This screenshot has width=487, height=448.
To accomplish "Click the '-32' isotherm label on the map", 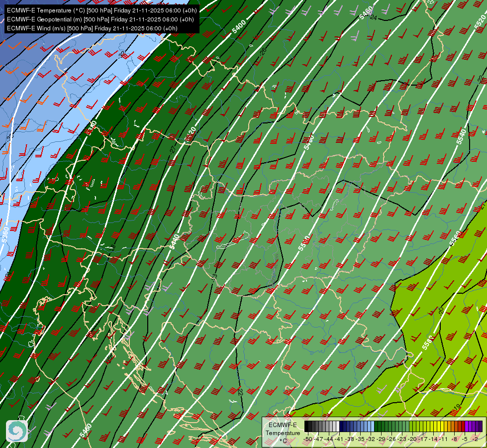I will 122,54.
